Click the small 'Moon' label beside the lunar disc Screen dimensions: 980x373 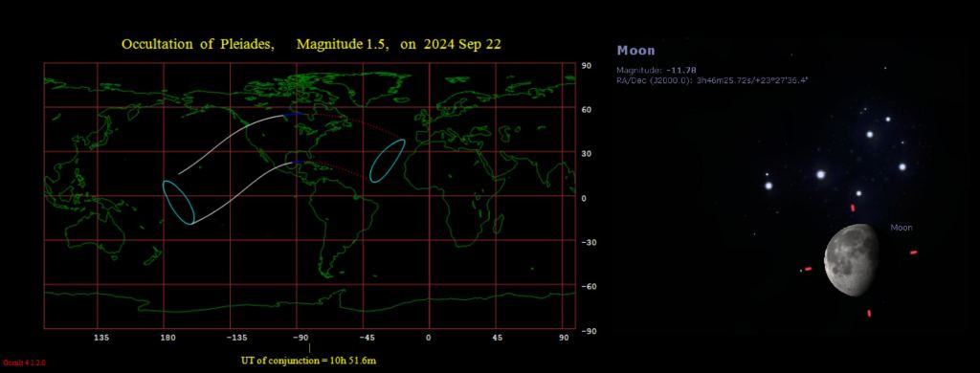901,228
